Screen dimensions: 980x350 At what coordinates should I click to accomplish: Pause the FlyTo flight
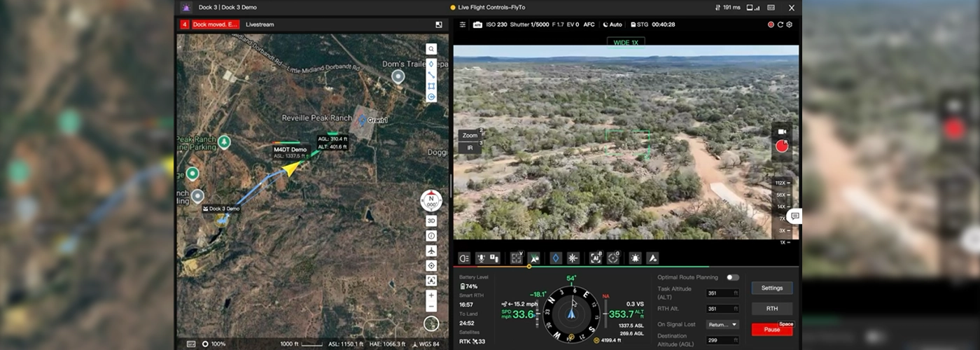[772, 329]
